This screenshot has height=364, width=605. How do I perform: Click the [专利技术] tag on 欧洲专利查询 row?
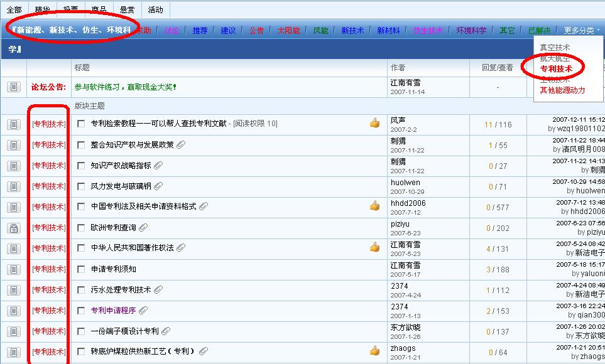[49, 228]
